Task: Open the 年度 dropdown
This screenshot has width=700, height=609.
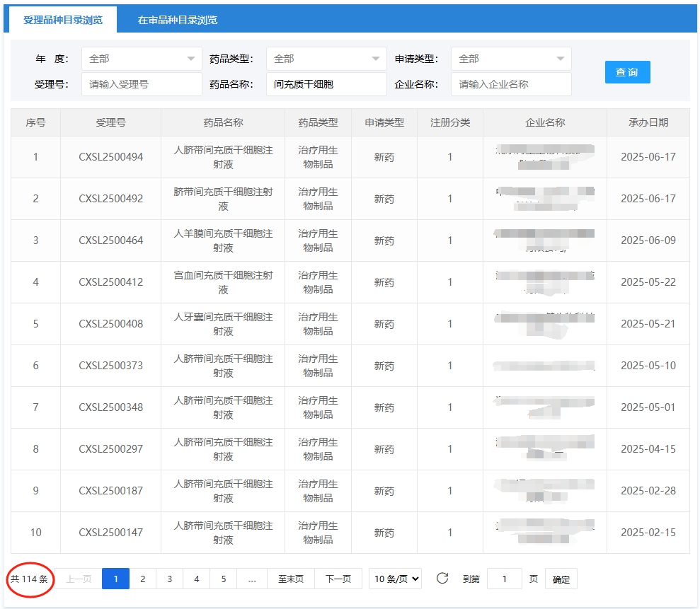Action: pyautogui.click(x=142, y=59)
